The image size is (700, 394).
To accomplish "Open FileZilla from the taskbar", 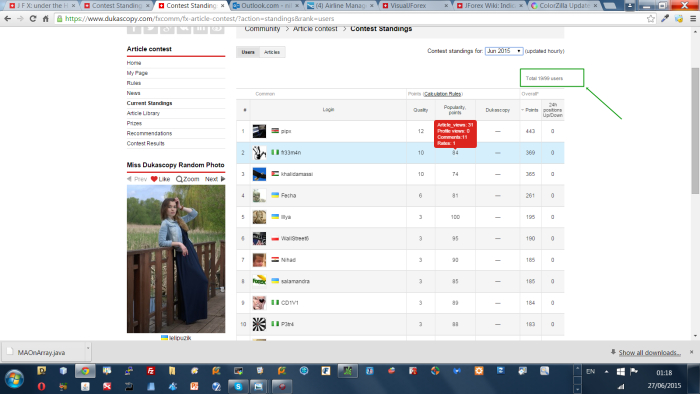I will tap(151, 371).
